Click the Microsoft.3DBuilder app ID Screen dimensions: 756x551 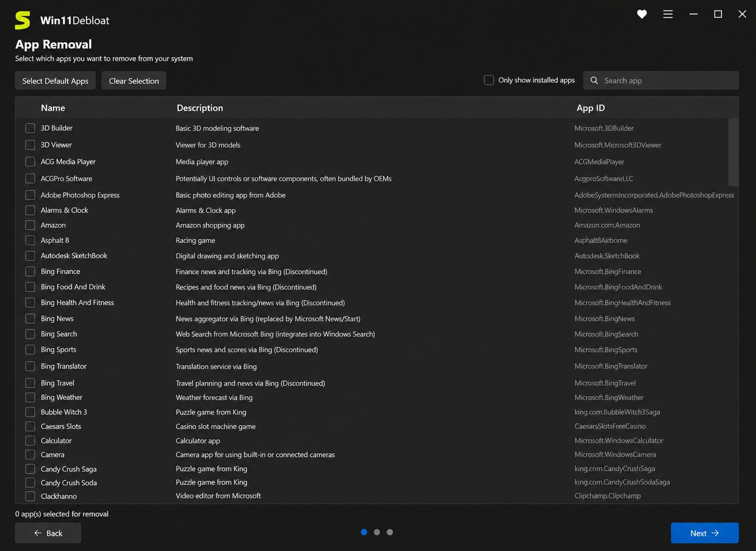604,128
